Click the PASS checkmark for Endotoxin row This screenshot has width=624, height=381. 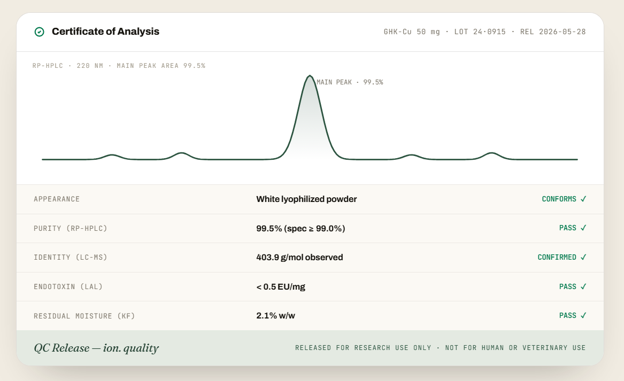coord(573,287)
